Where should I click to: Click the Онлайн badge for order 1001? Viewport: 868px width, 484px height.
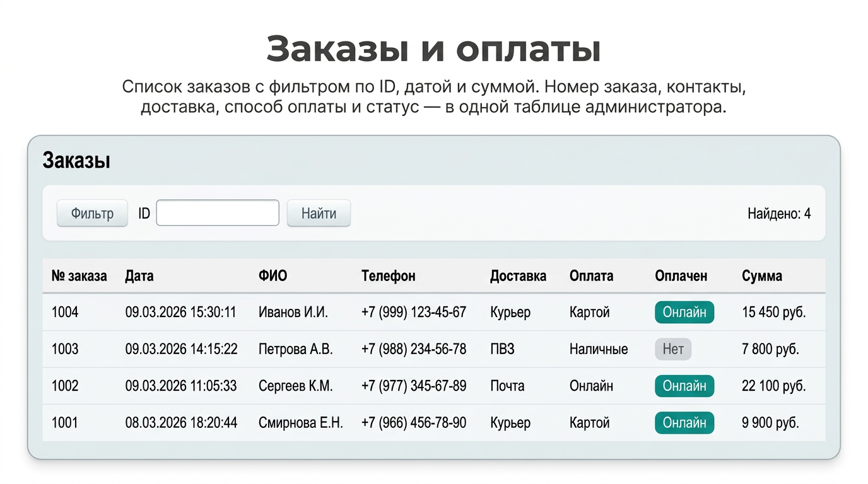point(684,423)
